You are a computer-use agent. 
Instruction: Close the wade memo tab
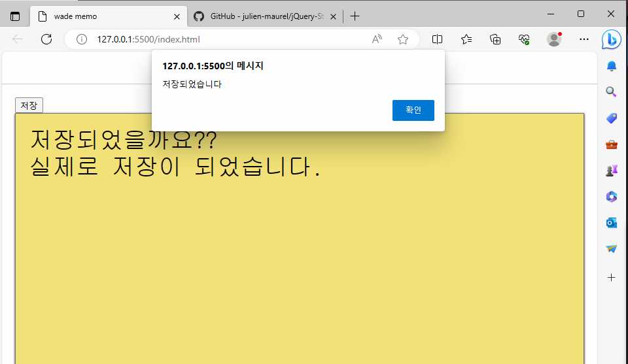pos(177,16)
